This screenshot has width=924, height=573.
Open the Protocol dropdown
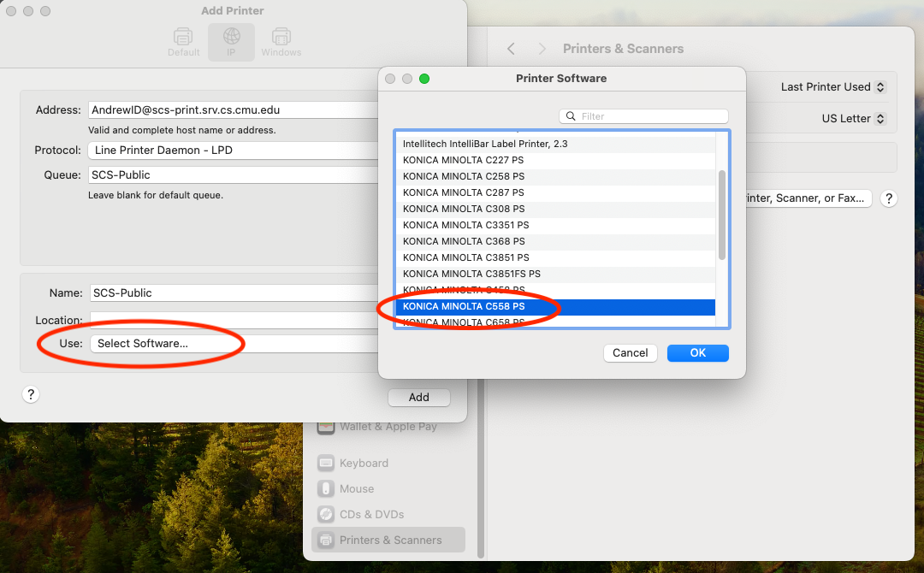pos(234,151)
